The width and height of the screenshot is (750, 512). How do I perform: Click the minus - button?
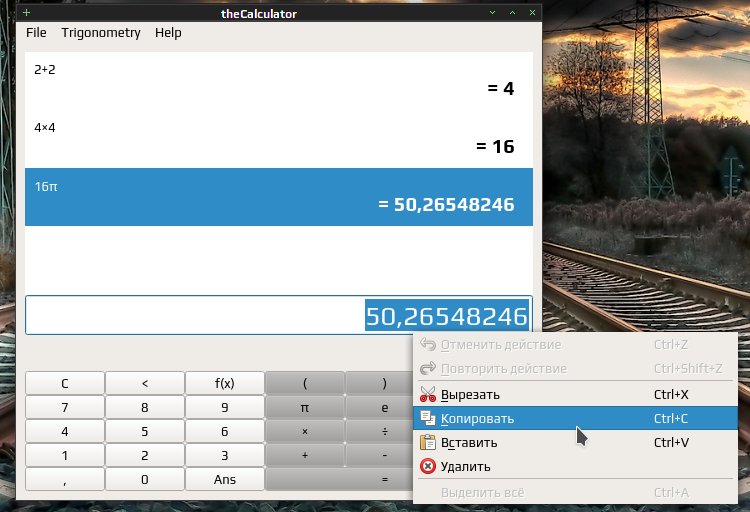(x=379, y=456)
